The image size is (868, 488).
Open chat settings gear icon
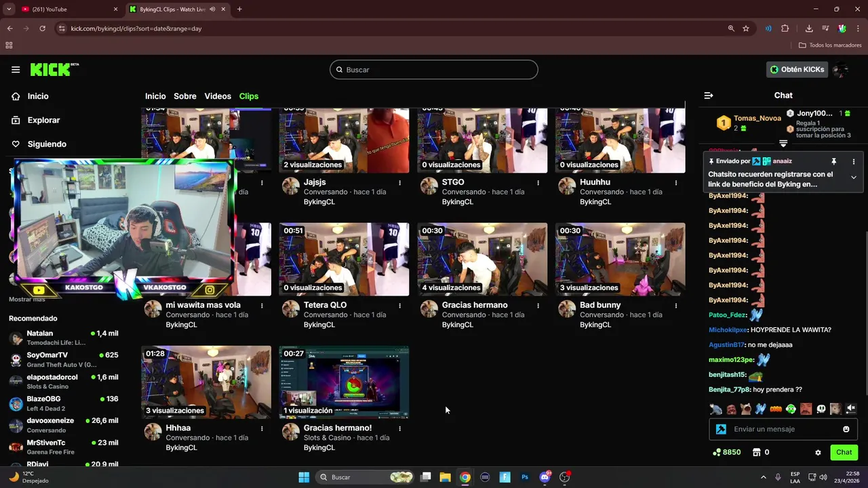click(x=818, y=452)
